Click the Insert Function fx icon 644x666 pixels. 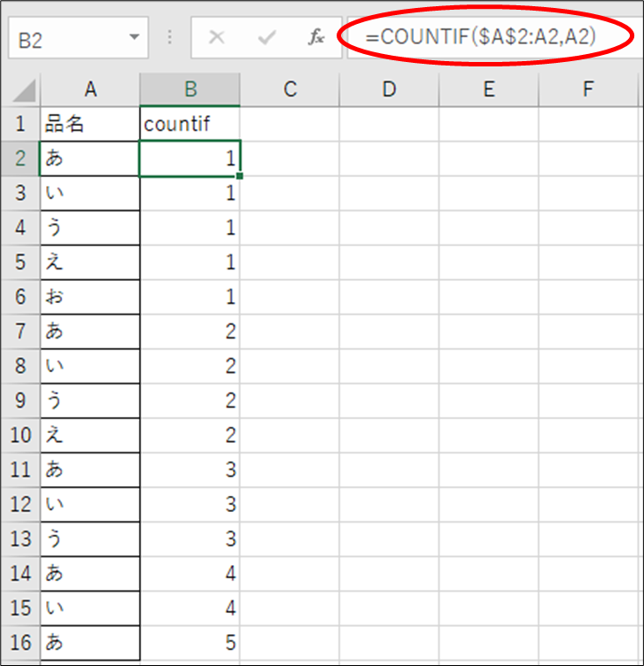coord(316,38)
